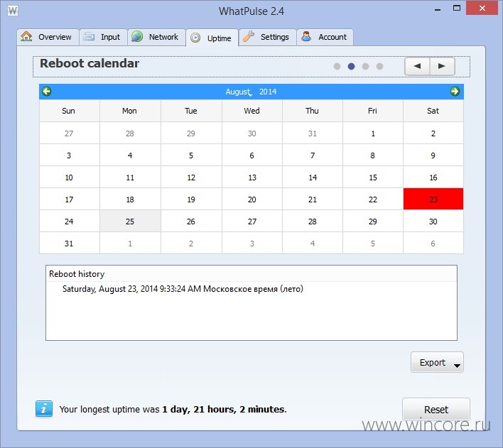The image size is (503, 448).
Task: Select the fourth page indicator dot
Action: point(379,66)
